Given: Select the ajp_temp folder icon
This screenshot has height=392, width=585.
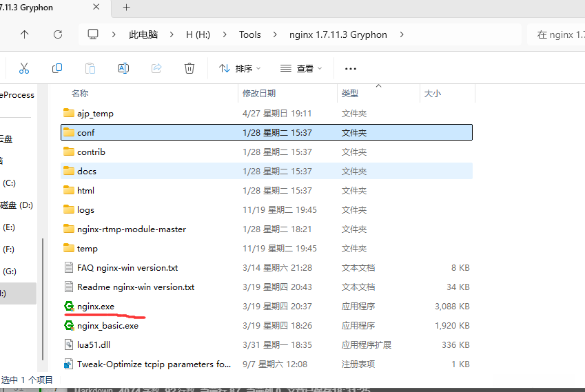Looking at the screenshot, I should coord(69,113).
